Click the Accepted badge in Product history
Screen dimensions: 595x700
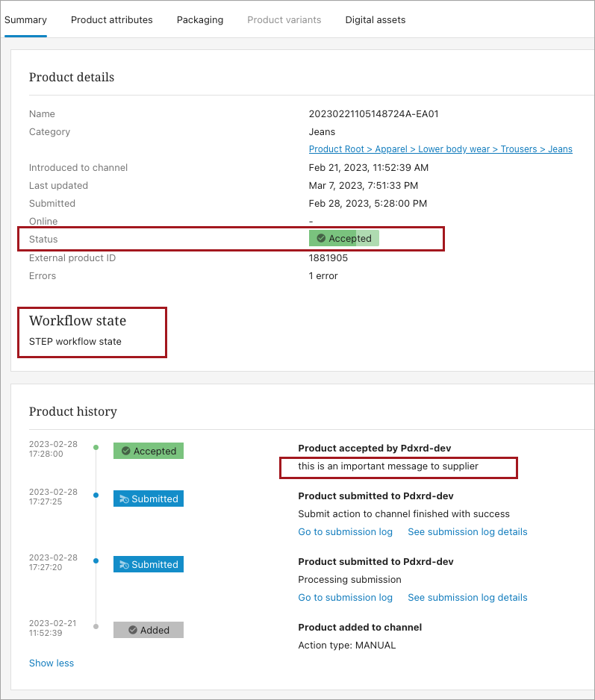[x=149, y=451]
